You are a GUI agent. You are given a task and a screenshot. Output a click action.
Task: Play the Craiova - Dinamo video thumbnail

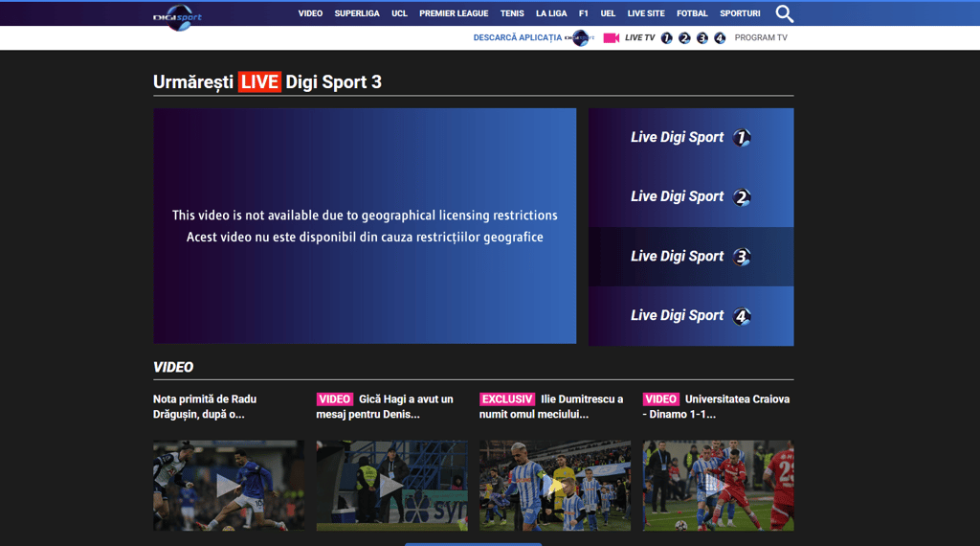click(x=718, y=486)
